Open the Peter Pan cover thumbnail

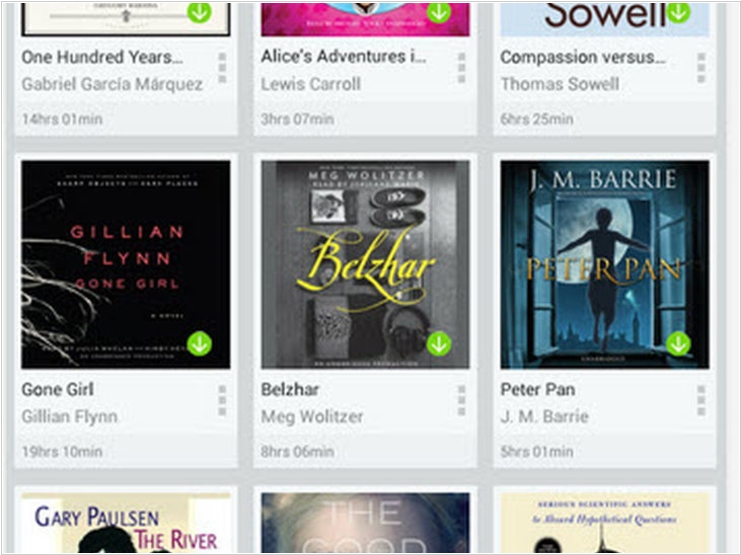tap(605, 265)
